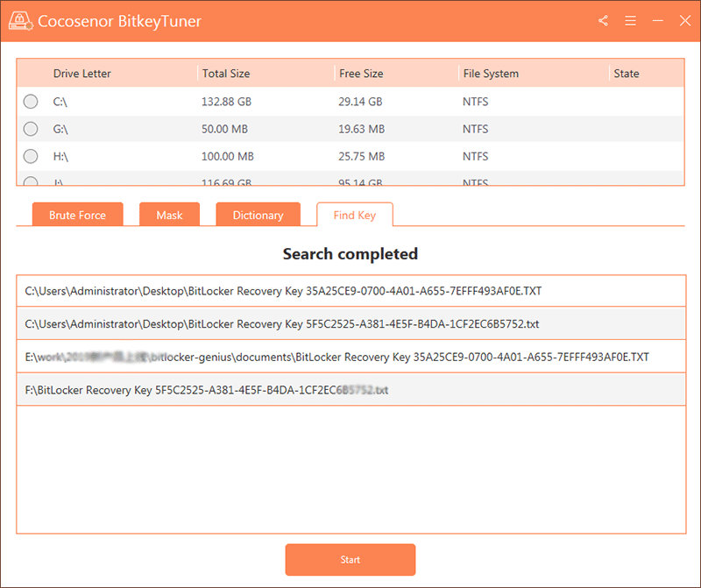Click the 29.14 GB free size cell
Image resolution: width=701 pixels, height=588 pixels.
click(360, 102)
